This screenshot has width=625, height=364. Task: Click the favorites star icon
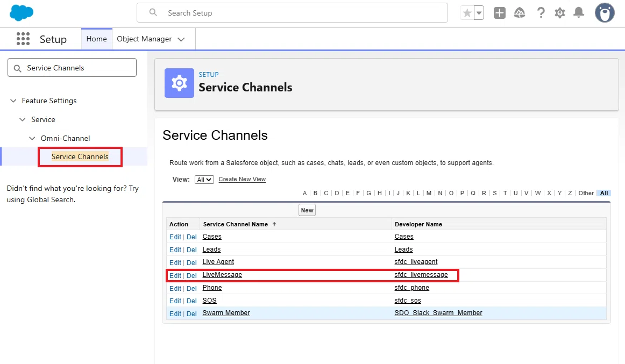coord(467,13)
